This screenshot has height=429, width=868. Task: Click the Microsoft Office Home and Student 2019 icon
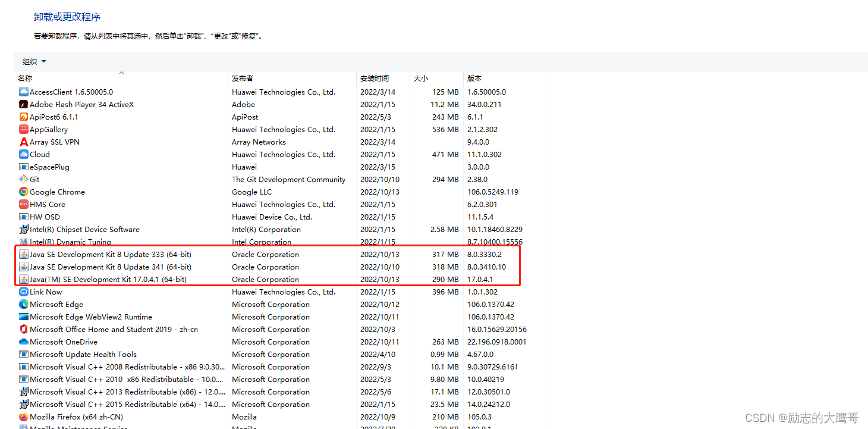click(x=24, y=329)
